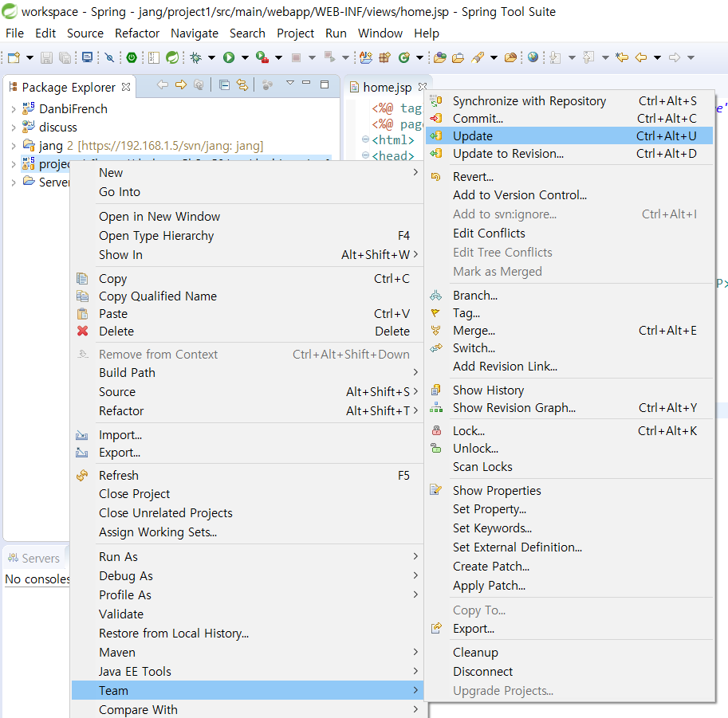Switch to the Servers view tab

tap(34, 558)
